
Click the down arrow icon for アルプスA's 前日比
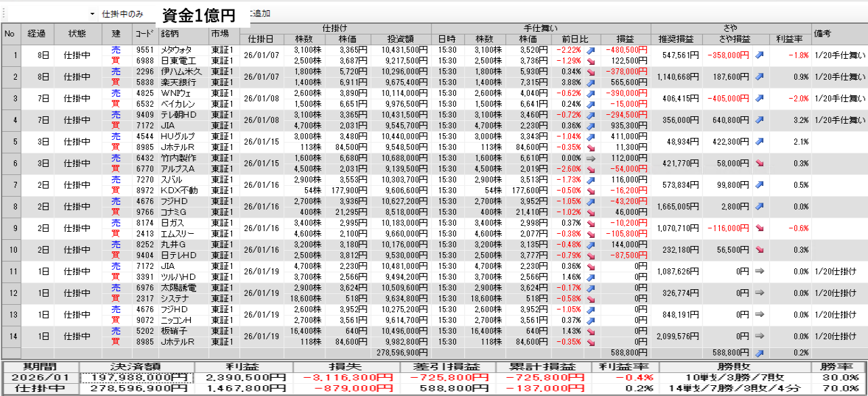pos(590,170)
